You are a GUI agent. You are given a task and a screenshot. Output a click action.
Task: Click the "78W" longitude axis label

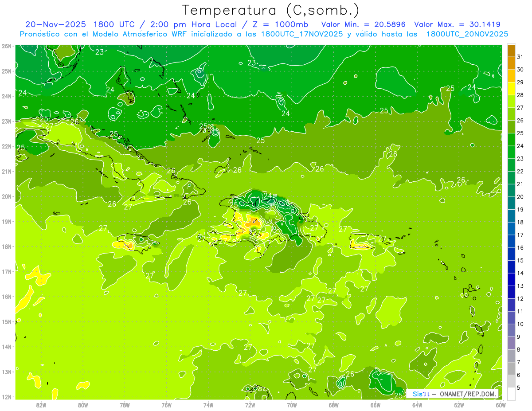point(125,405)
